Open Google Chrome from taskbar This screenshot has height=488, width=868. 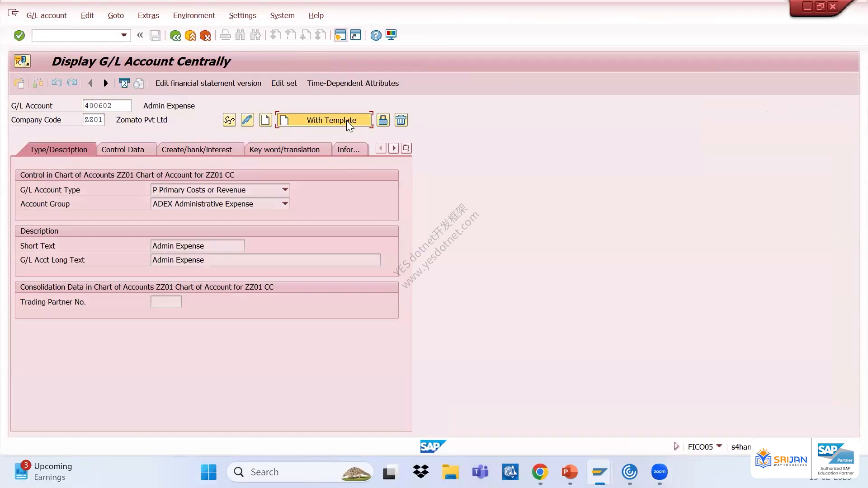540,472
